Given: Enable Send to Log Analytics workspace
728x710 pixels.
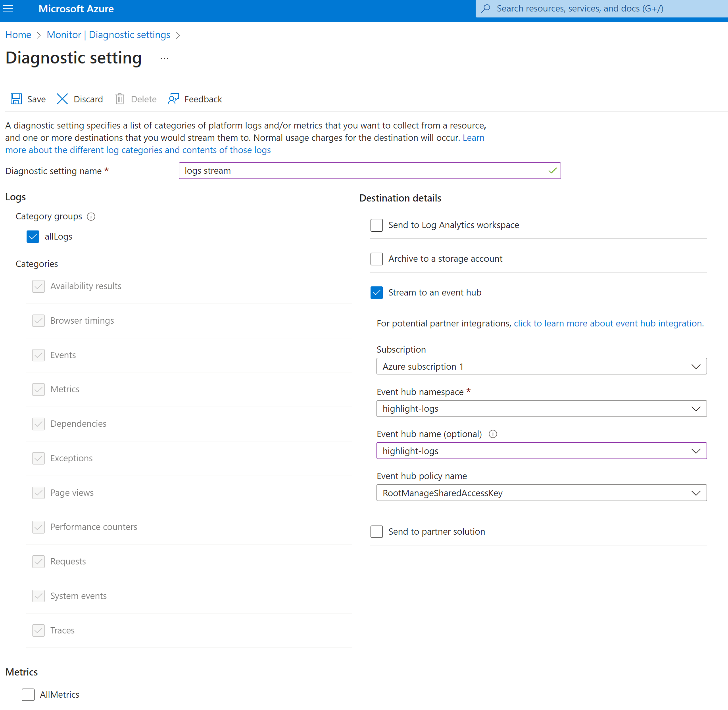Looking at the screenshot, I should (376, 225).
